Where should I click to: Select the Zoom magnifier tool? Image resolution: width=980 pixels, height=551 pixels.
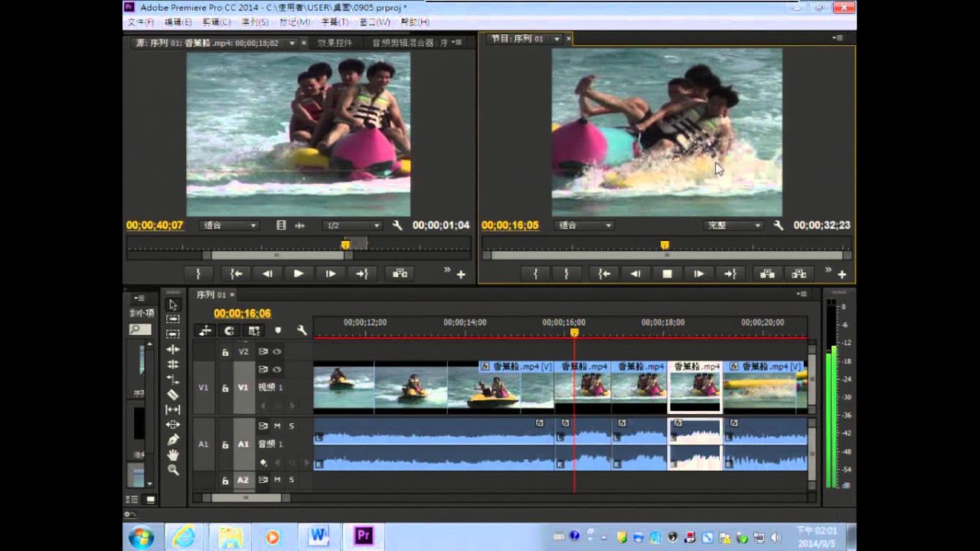[173, 470]
